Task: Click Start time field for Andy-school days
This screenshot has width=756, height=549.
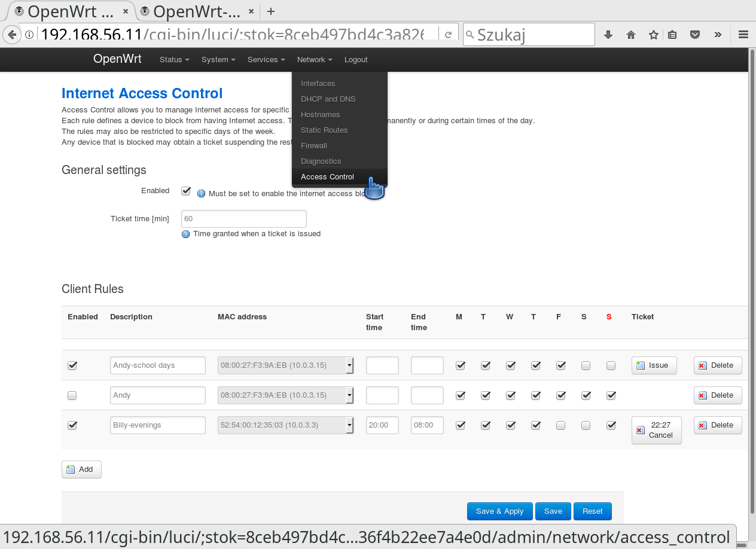Action: point(382,365)
